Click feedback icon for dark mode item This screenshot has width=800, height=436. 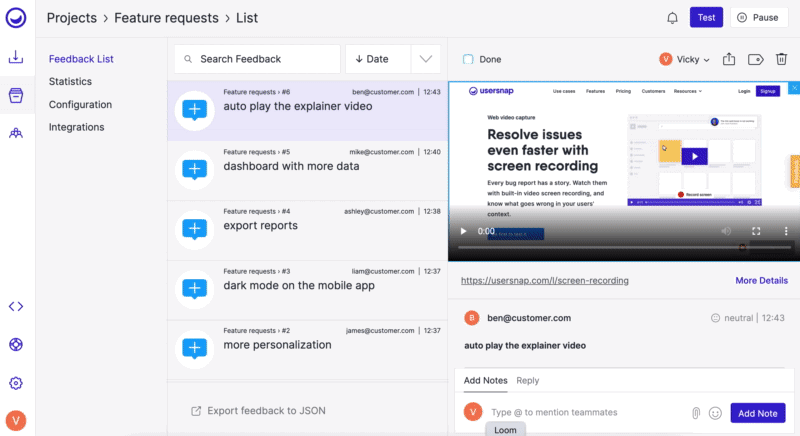pos(194,289)
